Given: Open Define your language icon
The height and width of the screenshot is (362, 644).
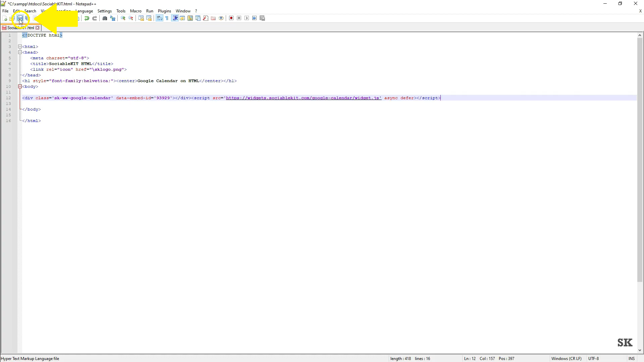Looking at the screenshot, I should point(182,18).
